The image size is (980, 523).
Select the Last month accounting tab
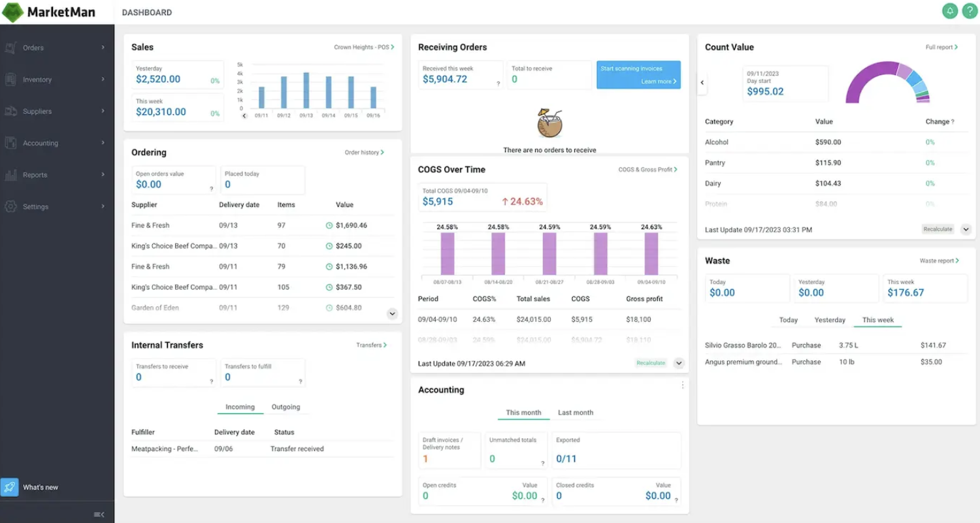[575, 413]
